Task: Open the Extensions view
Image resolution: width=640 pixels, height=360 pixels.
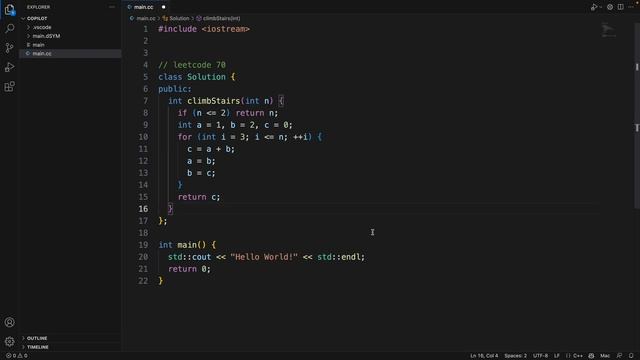Action: [x=9, y=87]
